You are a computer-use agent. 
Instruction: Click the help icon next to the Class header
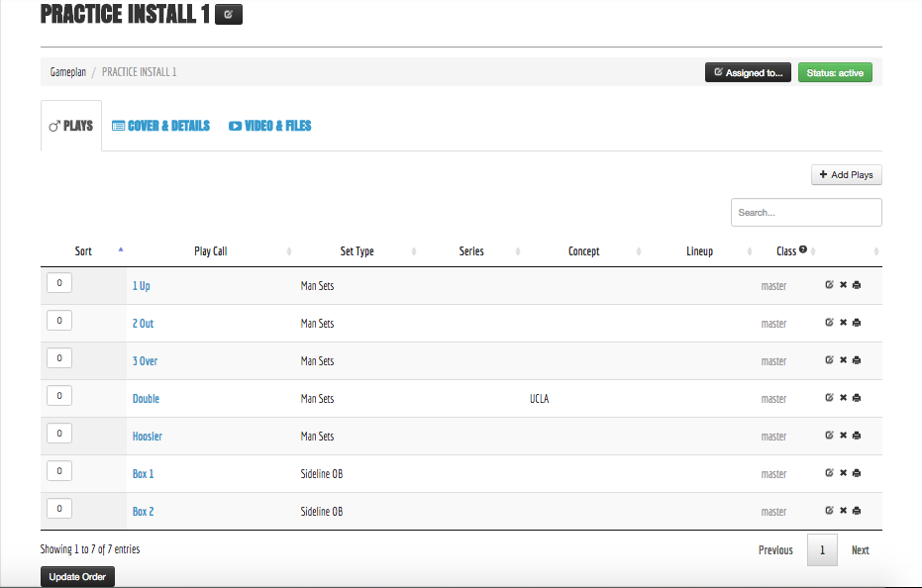click(803, 250)
